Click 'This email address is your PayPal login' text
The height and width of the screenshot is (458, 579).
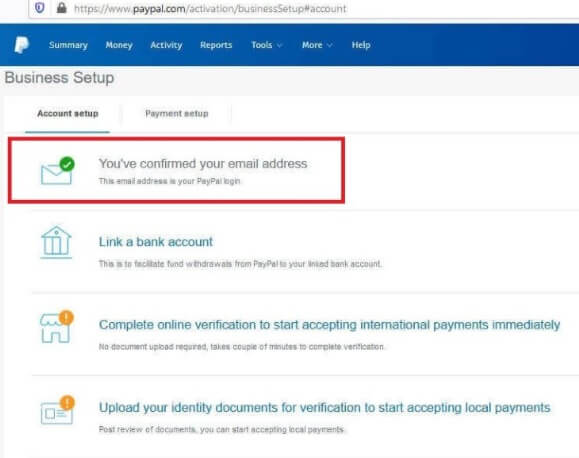(169, 181)
